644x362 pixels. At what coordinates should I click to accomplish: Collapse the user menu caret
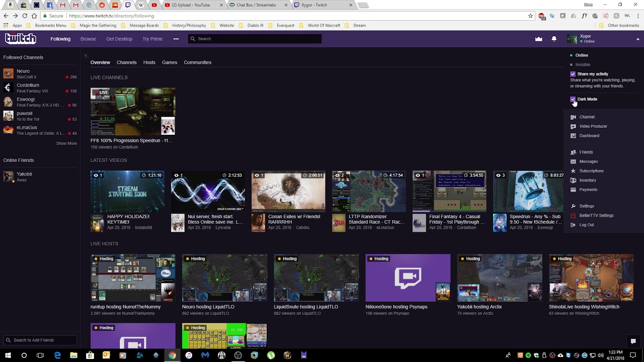pos(638,39)
